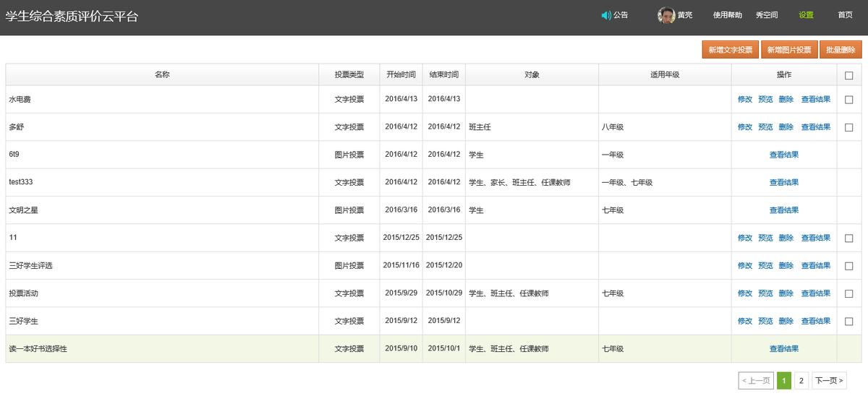Viewport: 868px width, 396px height.
Task: Click the announcement speaker icon
Action: [606, 15]
